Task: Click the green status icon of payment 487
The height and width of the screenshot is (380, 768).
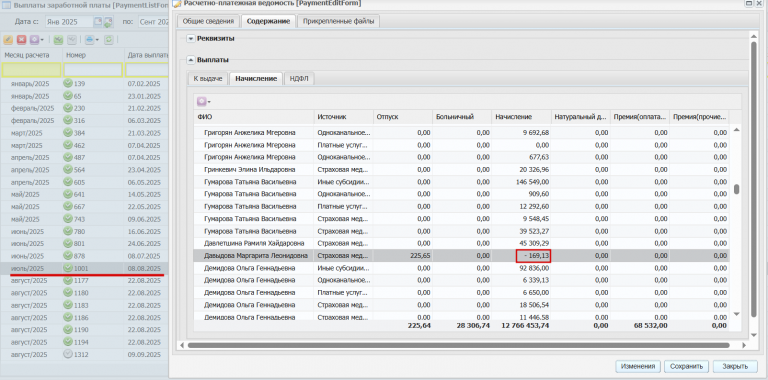Action: 68,158
